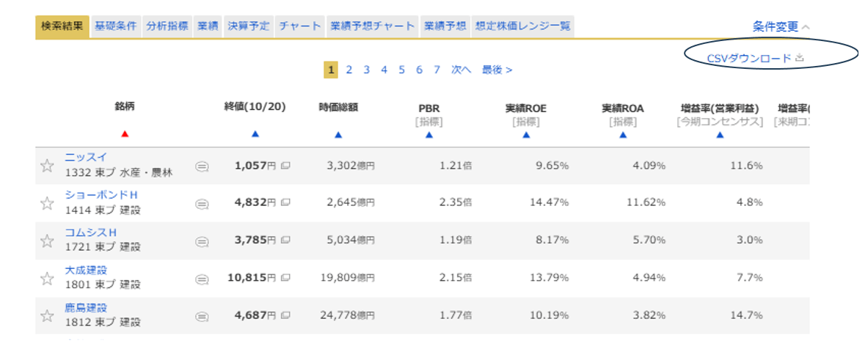Click comment bubble icon for ニッスイ
The image size is (868, 346).
[x=202, y=166]
